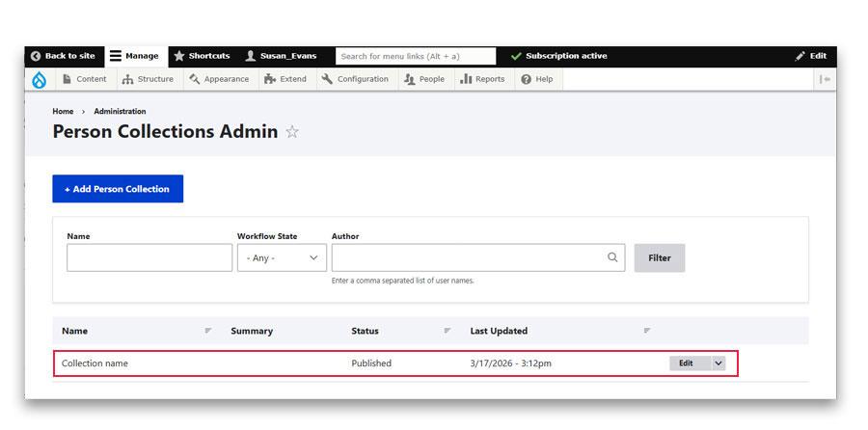Sort the table by Last Updated column
The height and width of the screenshot is (430, 868).
coord(499,331)
